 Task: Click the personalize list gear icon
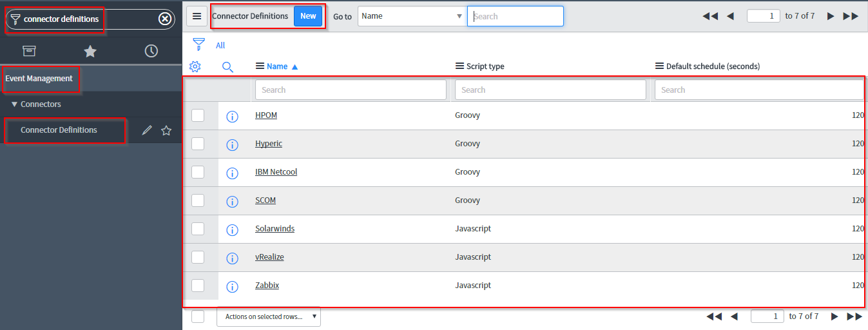195,66
